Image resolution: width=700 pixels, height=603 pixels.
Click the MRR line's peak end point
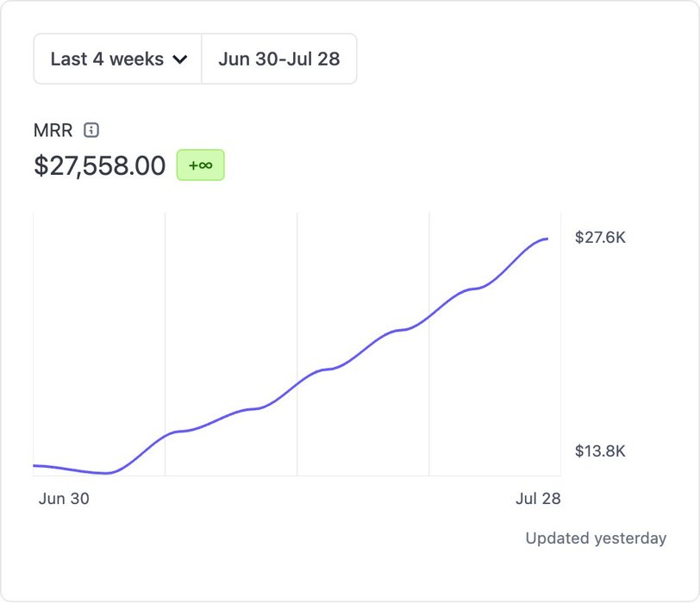tap(547, 239)
